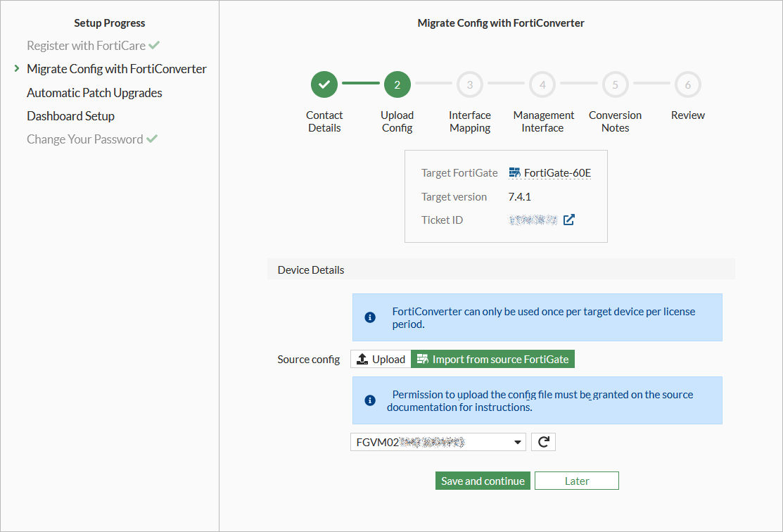Click the Later button
This screenshot has height=532, width=783.
pyautogui.click(x=576, y=480)
